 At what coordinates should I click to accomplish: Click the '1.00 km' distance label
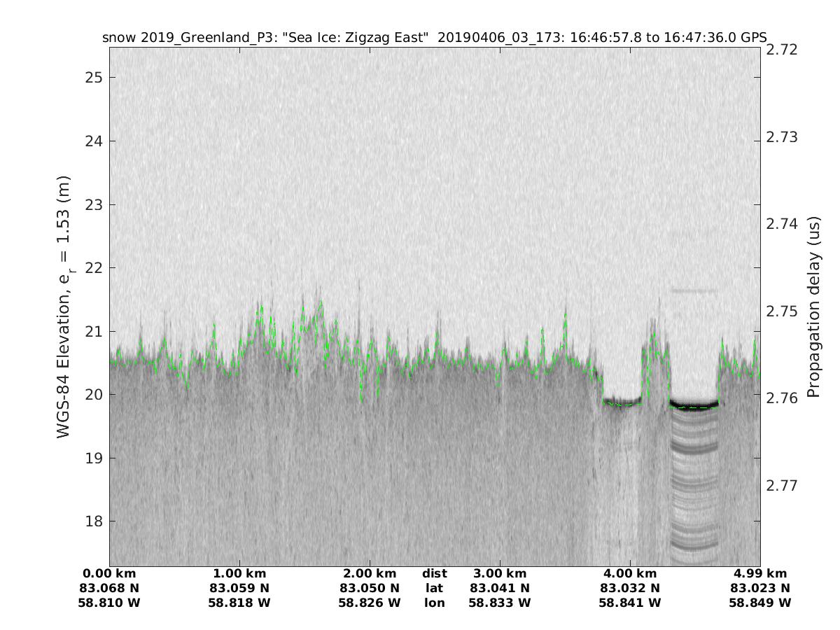239,573
